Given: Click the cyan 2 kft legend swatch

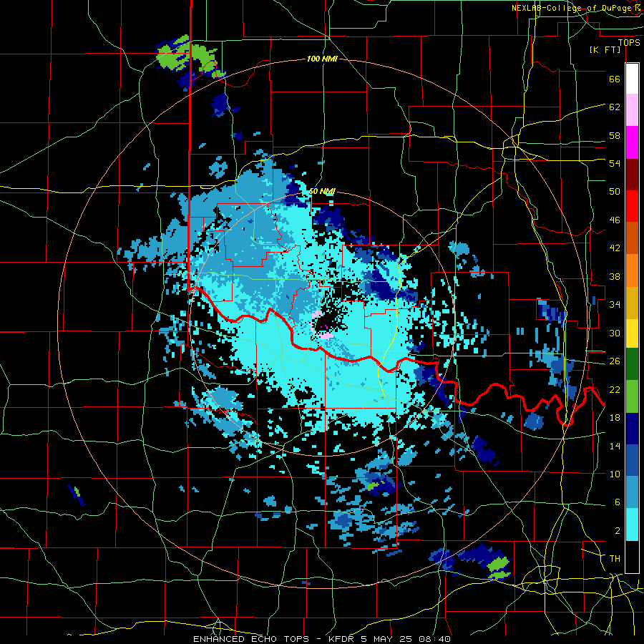Looking at the screenshot, I should 632,525.
